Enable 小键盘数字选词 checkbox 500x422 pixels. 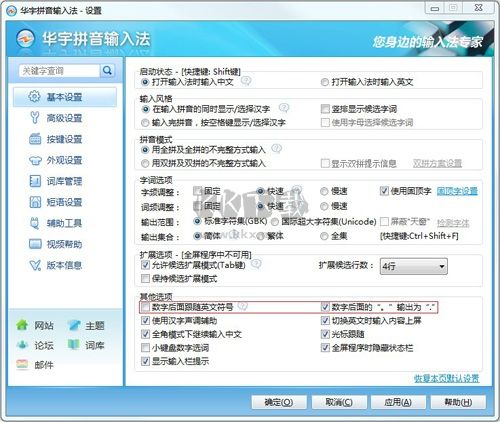point(145,348)
